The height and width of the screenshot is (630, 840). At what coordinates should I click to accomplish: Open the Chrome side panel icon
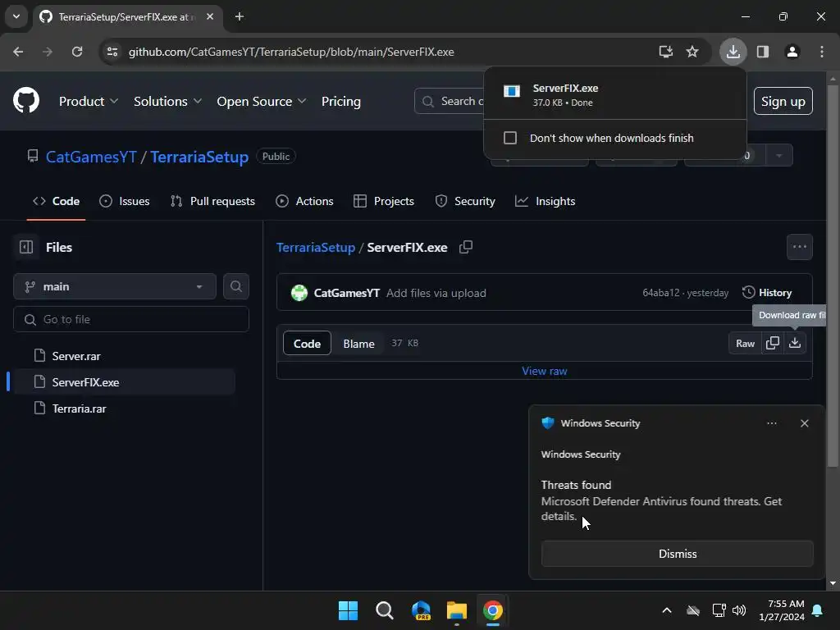click(763, 52)
